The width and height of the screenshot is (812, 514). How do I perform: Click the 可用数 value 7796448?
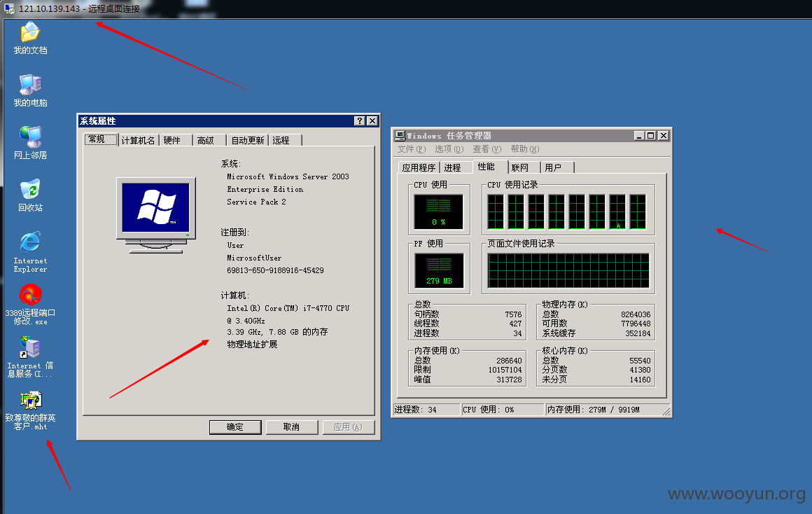636,324
